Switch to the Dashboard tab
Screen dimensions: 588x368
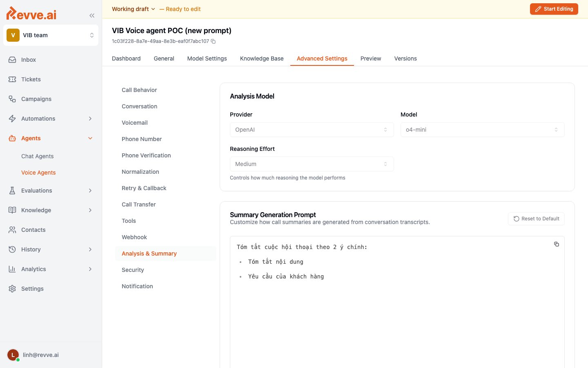click(x=126, y=58)
